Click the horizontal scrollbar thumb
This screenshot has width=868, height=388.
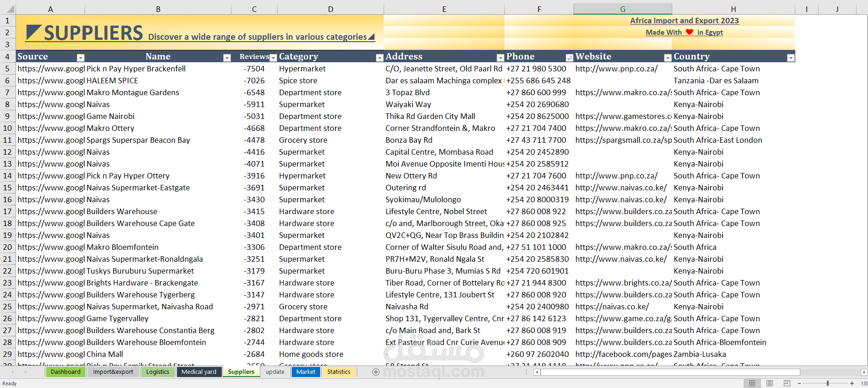click(670, 372)
